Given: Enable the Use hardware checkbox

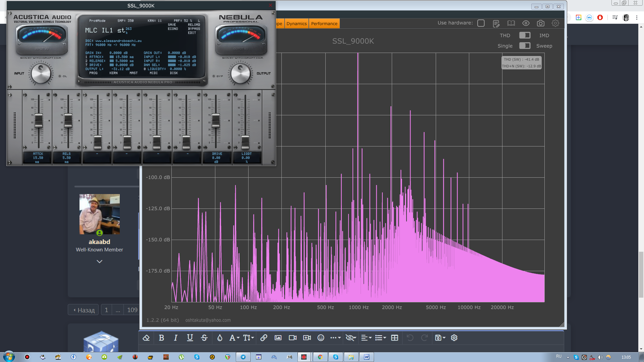Looking at the screenshot, I should (x=481, y=23).
